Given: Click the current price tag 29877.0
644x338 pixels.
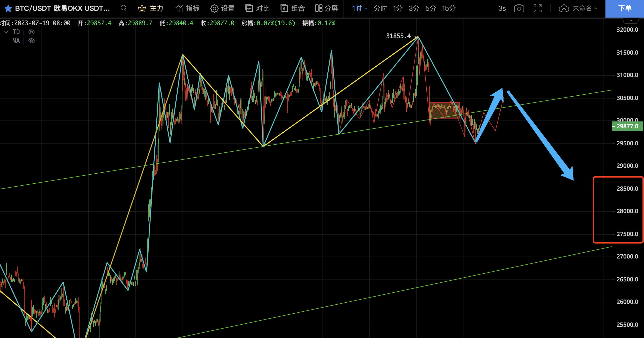Looking at the screenshot, I should coord(627,126).
